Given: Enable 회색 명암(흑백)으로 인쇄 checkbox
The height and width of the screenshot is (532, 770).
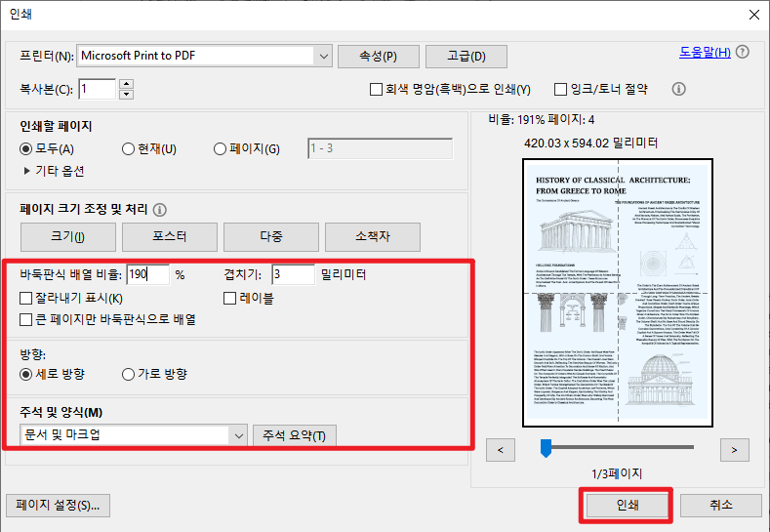Looking at the screenshot, I should [x=376, y=90].
